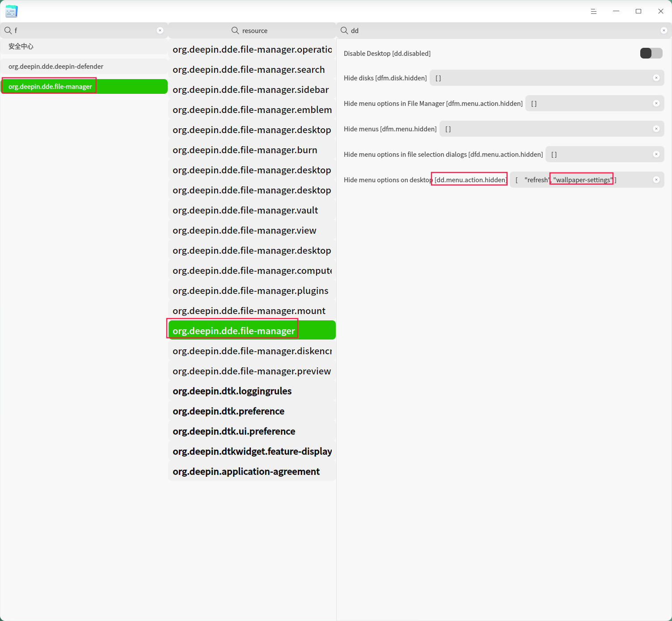Click the magnifier icon beside 'dd' search
This screenshot has height=621, width=672.
(344, 30)
